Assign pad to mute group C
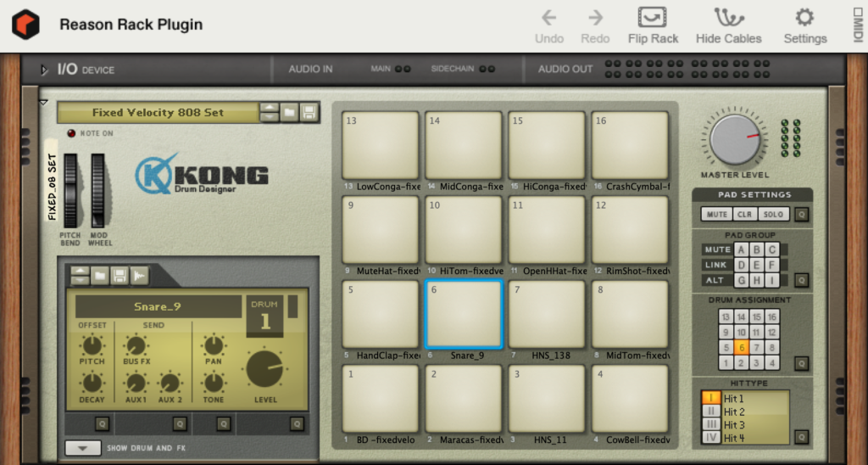The width and height of the screenshot is (868, 465). (x=771, y=249)
